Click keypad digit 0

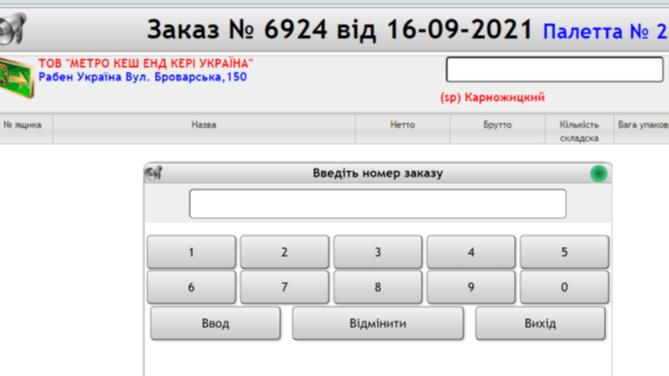pyautogui.click(x=564, y=287)
